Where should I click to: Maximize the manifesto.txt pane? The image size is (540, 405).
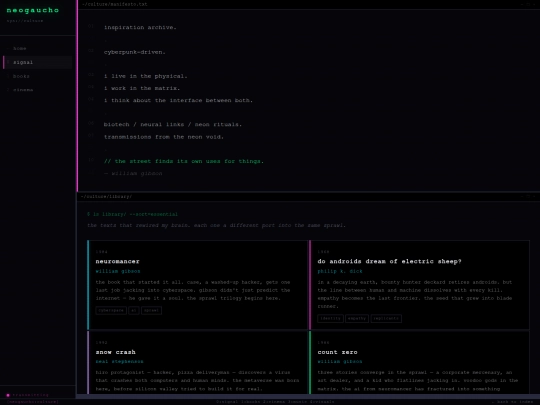click(x=528, y=4)
